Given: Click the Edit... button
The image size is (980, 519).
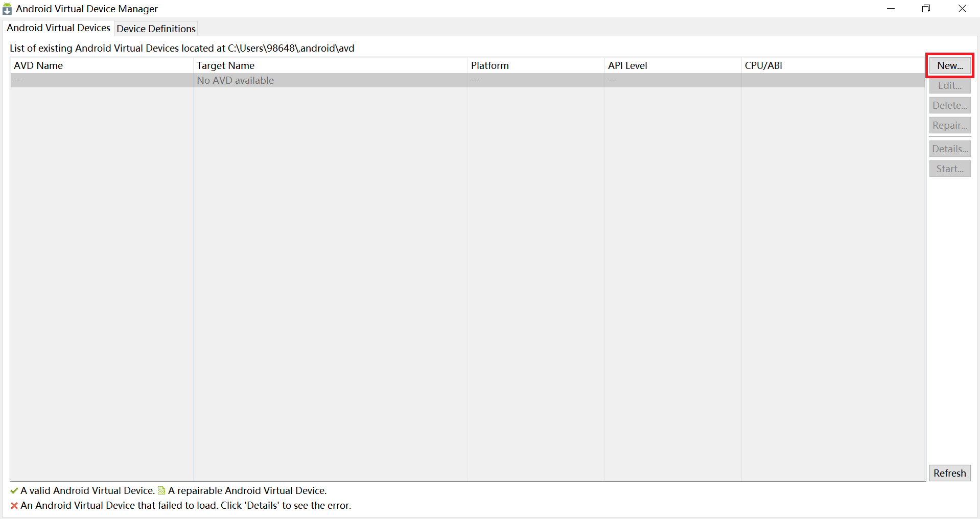Looking at the screenshot, I should point(950,85).
